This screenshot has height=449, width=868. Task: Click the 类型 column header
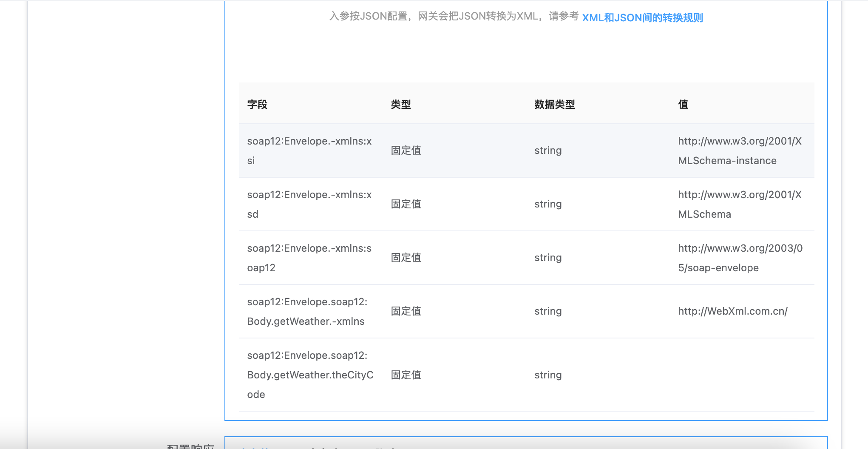click(x=401, y=104)
